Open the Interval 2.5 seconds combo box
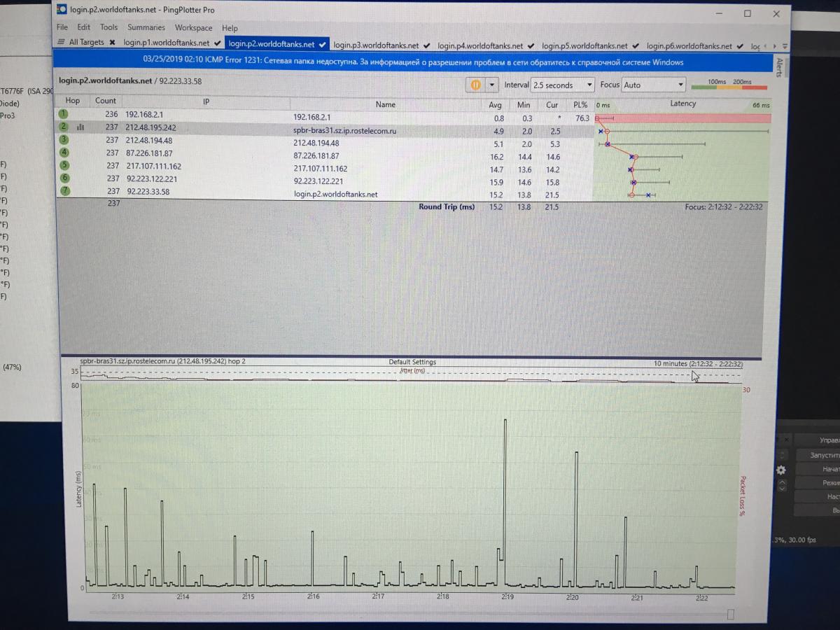Image resolution: width=840 pixels, height=630 pixels. pos(562,85)
